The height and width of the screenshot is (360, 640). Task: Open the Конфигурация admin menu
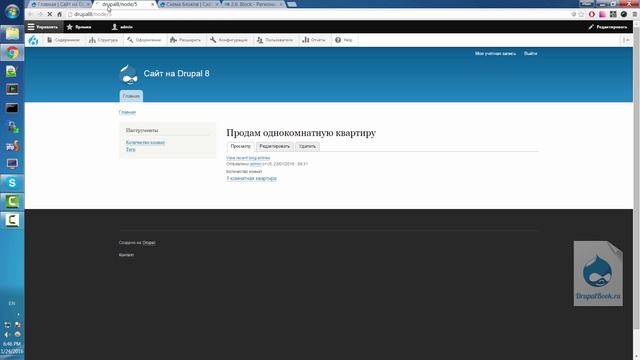(229, 40)
